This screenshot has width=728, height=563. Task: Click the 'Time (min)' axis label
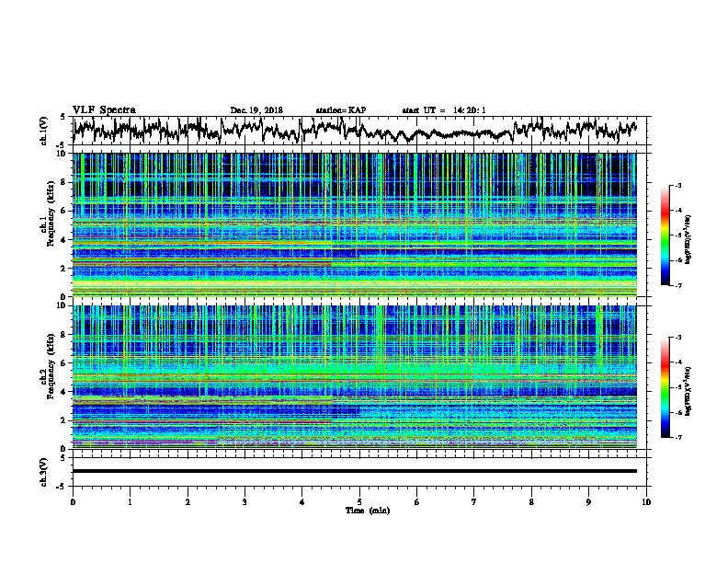368,511
